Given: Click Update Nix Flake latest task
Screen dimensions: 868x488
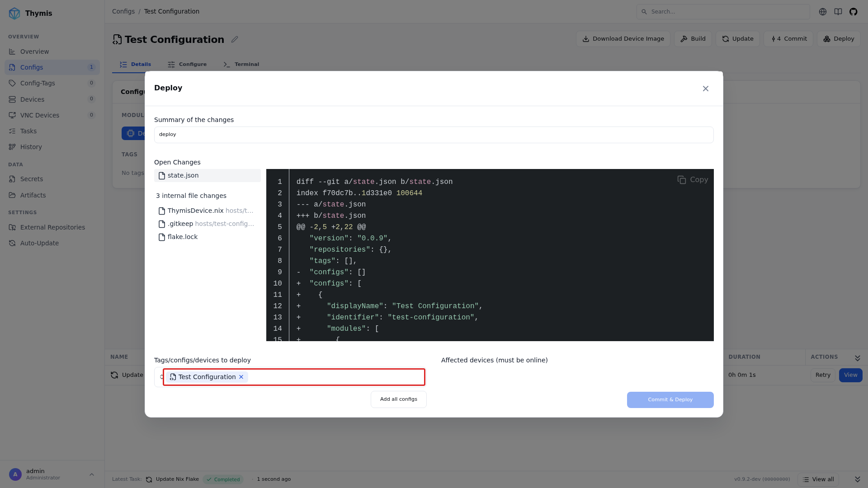Looking at the screenshot, I should [x=177, y=479].
